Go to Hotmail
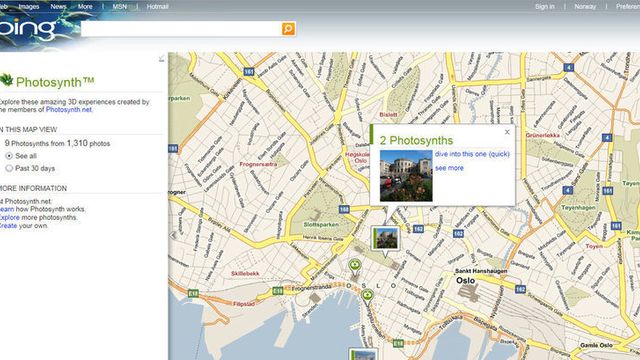 (x=157, y=7)
